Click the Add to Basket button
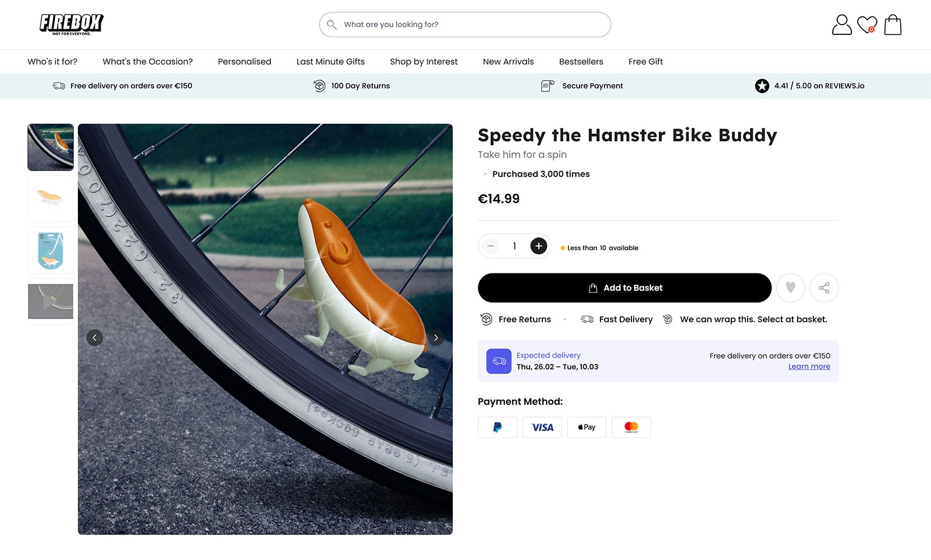Viewport: 931px width, 560px height. coord(624,287)
